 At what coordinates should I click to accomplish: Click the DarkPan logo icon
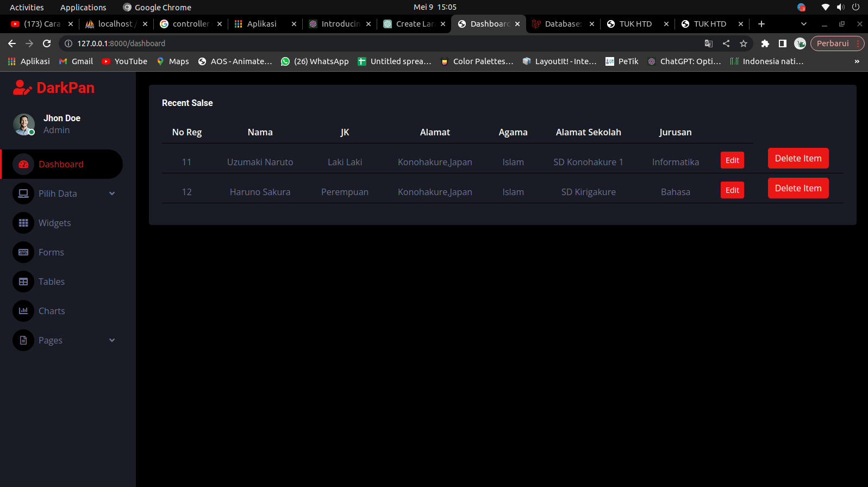pos(22,88)
